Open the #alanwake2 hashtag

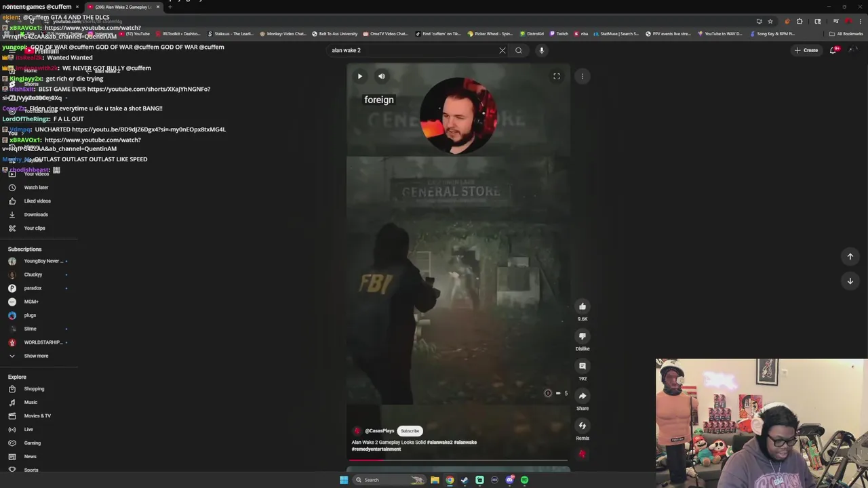[439, 443]
